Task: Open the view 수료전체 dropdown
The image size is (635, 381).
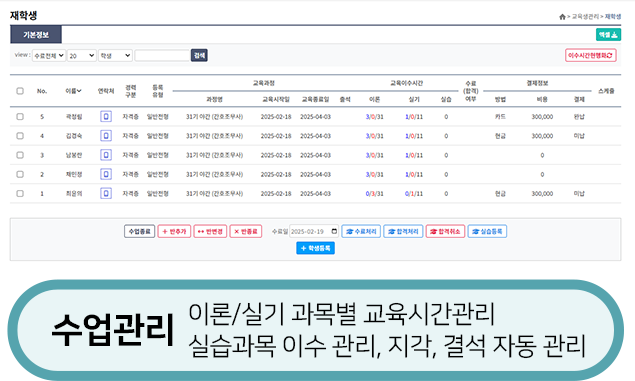Action: (x=49, y=55)
